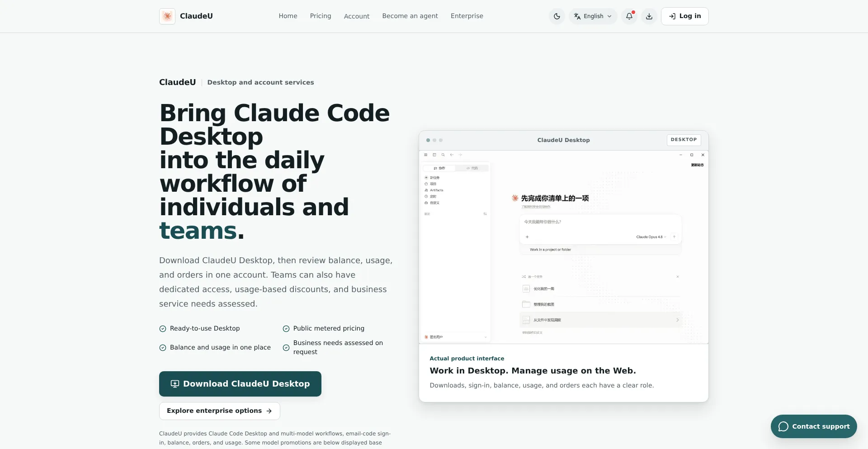Click the 'Ready-to-use Desktop' feature text
868x449 pixels.
205,329
